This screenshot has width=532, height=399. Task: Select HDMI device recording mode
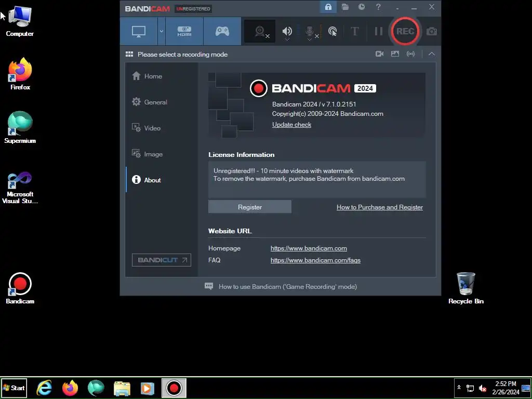pyautogui.click(x=184, y=31)
